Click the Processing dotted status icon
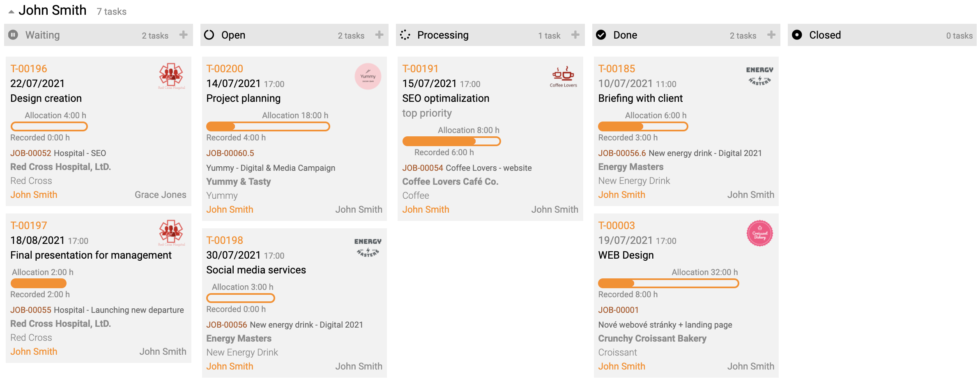 (405, 35)
